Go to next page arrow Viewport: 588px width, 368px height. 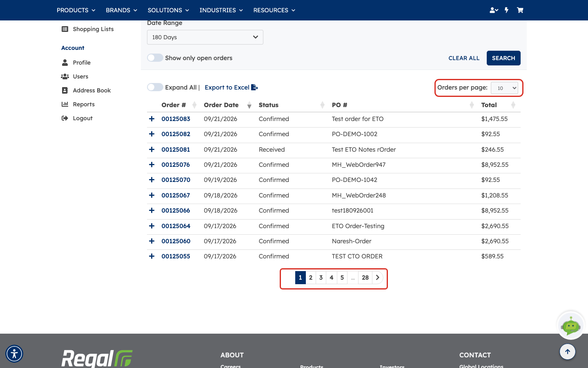(x=378, y=278)
